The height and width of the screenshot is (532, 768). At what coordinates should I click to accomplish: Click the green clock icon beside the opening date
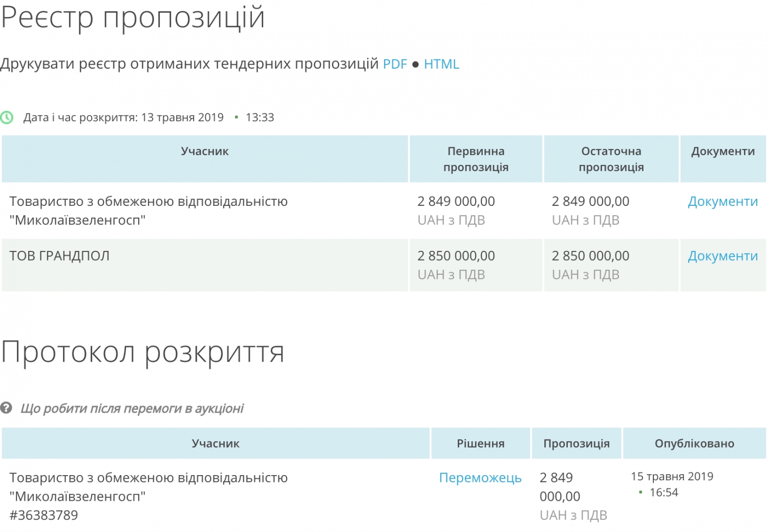tap(7, 118)
